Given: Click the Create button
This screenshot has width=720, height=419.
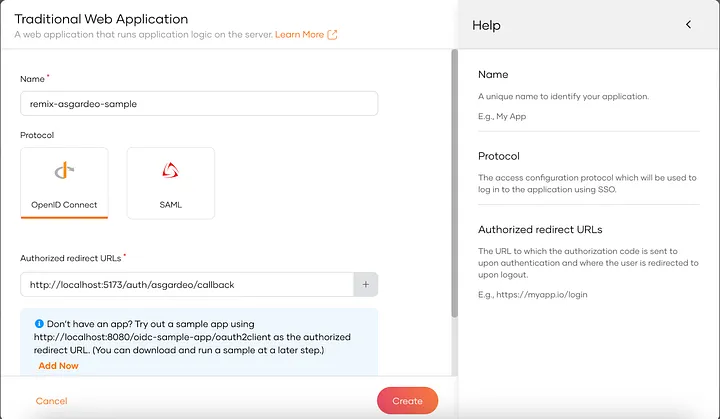Looking at the screenshot, I should [x=407, y=401].
